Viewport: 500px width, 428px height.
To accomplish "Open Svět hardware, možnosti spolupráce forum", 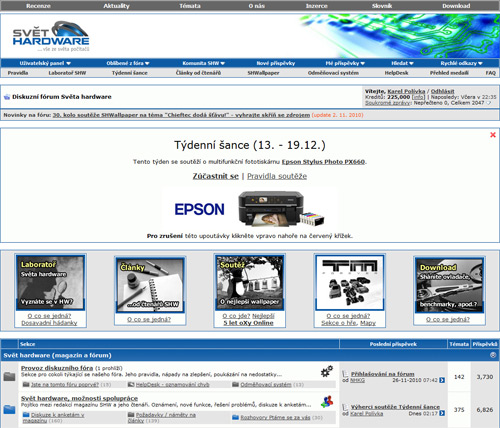I will pyautogui.click(x=79, y=398).
